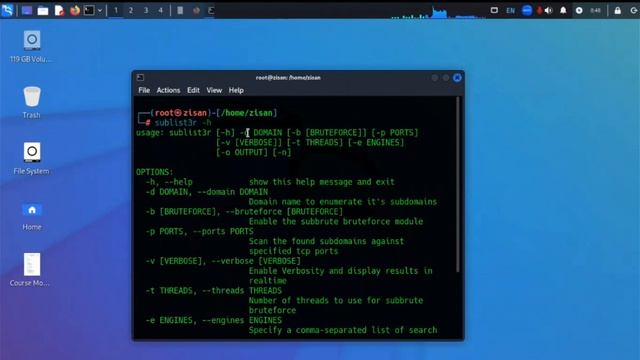
Task: Expand the terminal launcher dropdown arrow
Action: (x=100, y=11)
